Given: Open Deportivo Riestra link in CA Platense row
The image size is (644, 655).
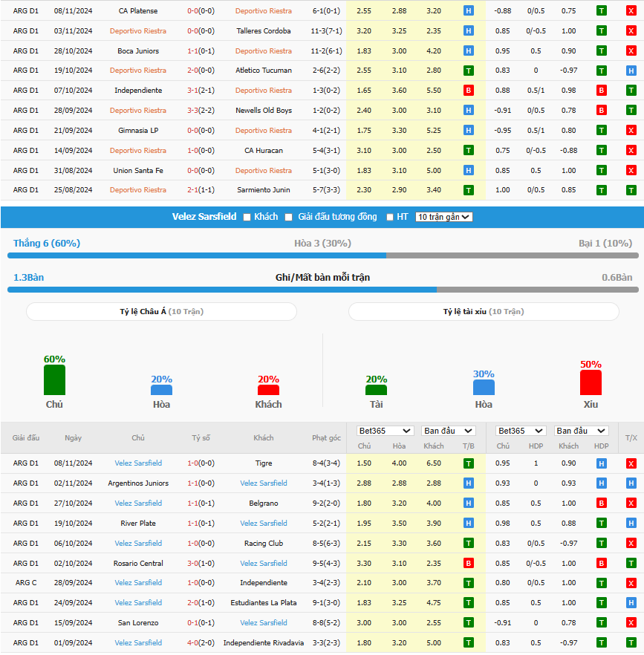Looking at the screenshot, I should click(263, 11).
